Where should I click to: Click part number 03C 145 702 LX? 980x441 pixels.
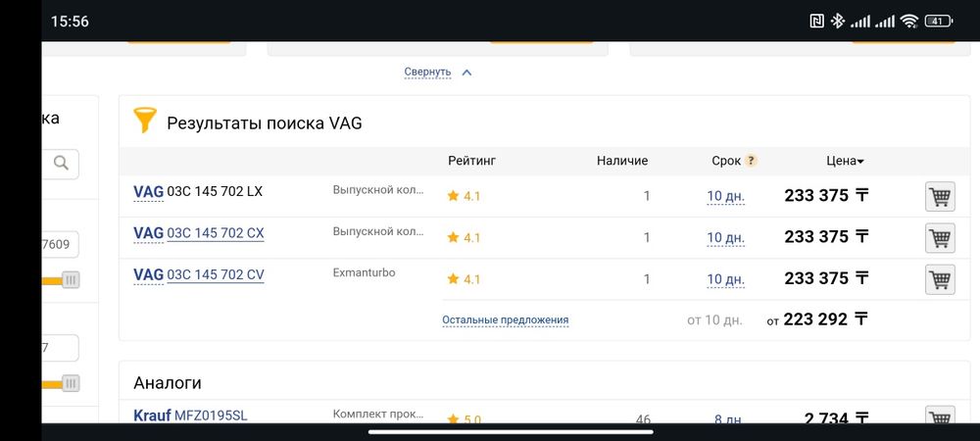pos(215,192)
